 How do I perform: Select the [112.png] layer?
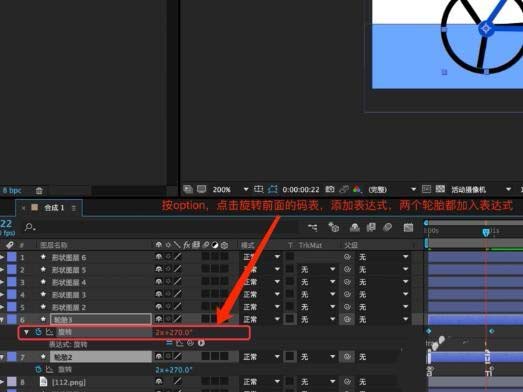[69, 382]
